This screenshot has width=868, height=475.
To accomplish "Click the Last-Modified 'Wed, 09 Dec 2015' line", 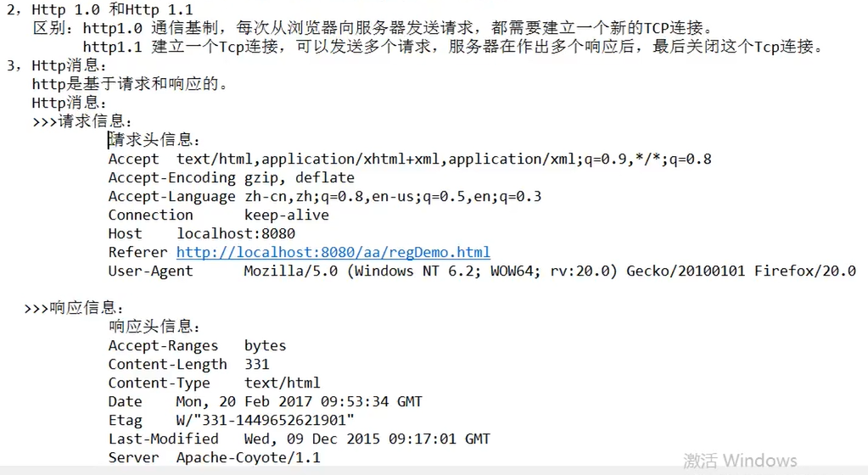I will point(300,439).
